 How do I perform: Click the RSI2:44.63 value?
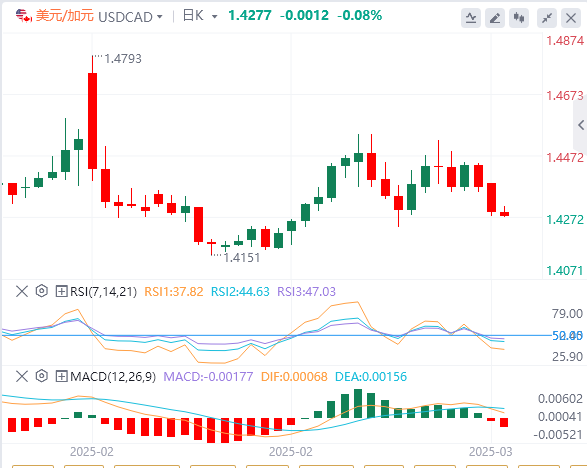pyautogui.click(x=240, y=292)
